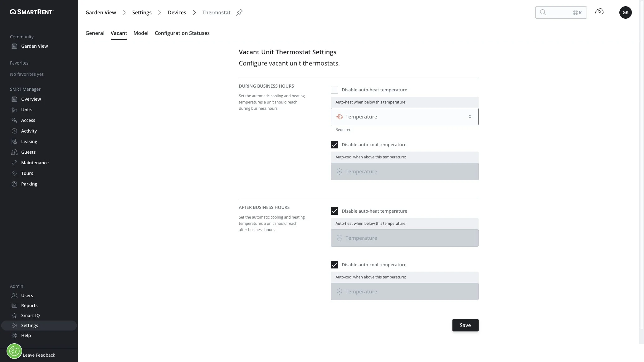The image size is (644, 362).
Task: Click the Tours diamond icon
Action: click(x=14, y=173)
